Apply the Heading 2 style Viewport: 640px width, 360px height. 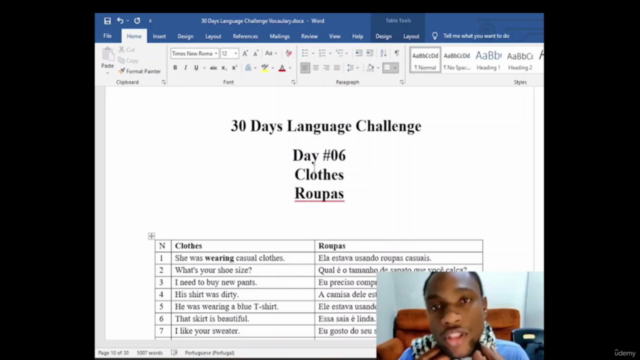520,60
